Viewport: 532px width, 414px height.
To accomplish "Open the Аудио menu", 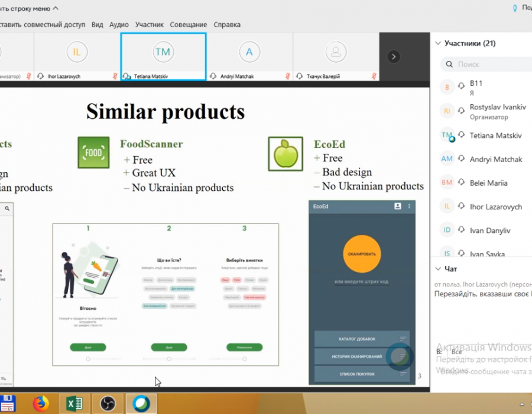I will [119, 25].
